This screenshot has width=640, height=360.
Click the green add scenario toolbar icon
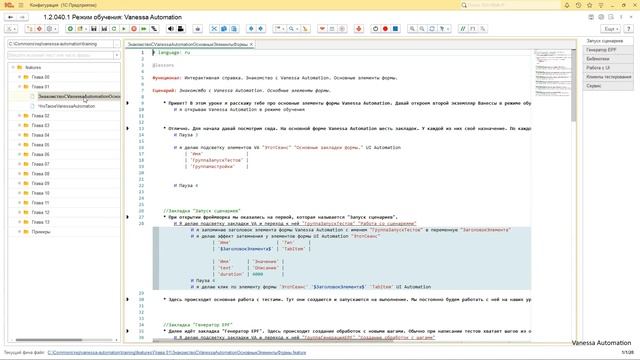[70, 29]
